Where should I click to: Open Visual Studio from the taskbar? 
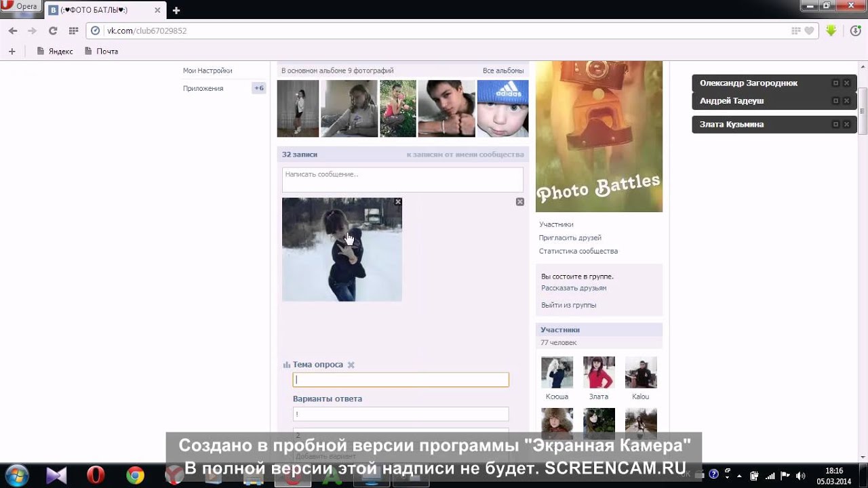(56, 476)
